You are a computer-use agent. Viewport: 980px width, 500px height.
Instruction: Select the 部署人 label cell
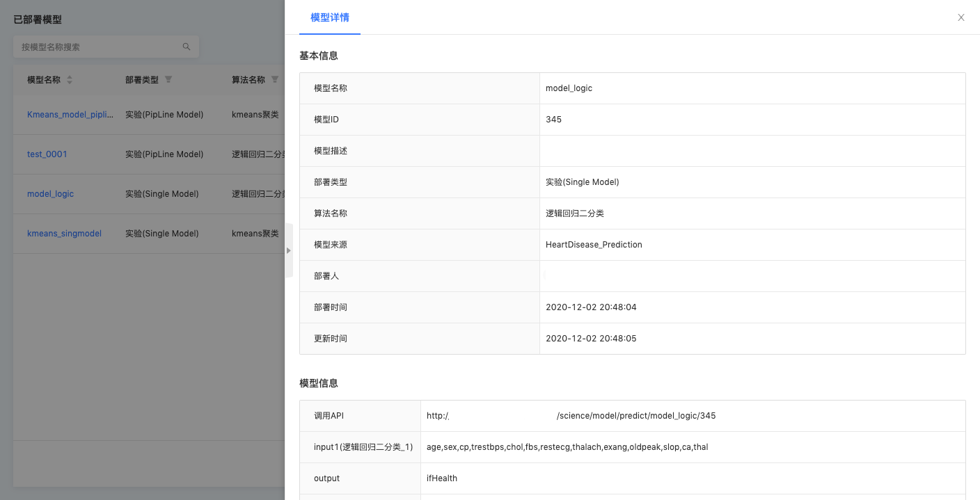click(420, 276)
